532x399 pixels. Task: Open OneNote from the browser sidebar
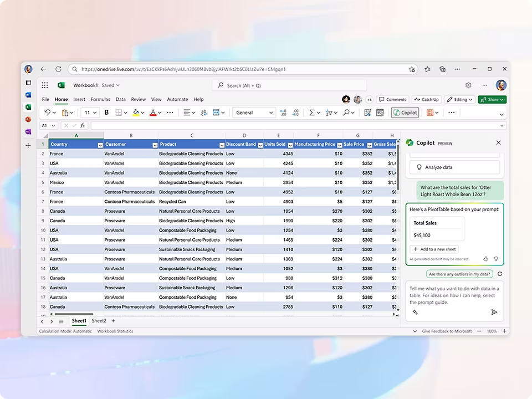(x=28, y=132)
